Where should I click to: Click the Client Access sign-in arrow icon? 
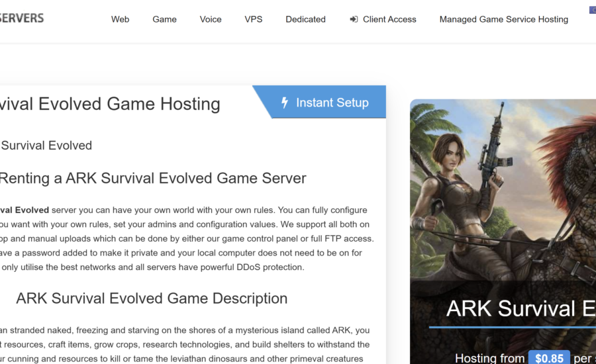pos(354,19)
